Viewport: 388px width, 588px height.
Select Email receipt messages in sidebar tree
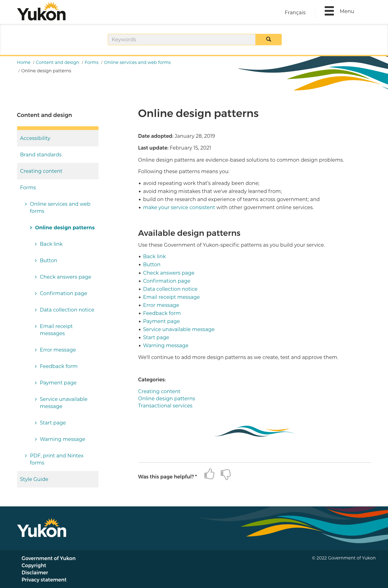coord(56,330)
